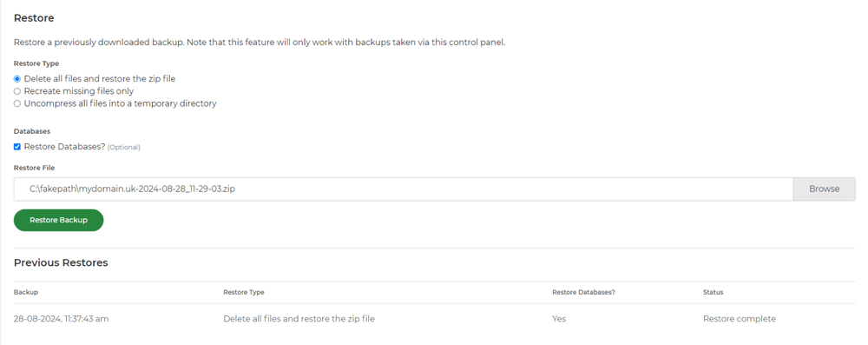Select "Uncompress all files into temporary directory"

tap(17, 103)
